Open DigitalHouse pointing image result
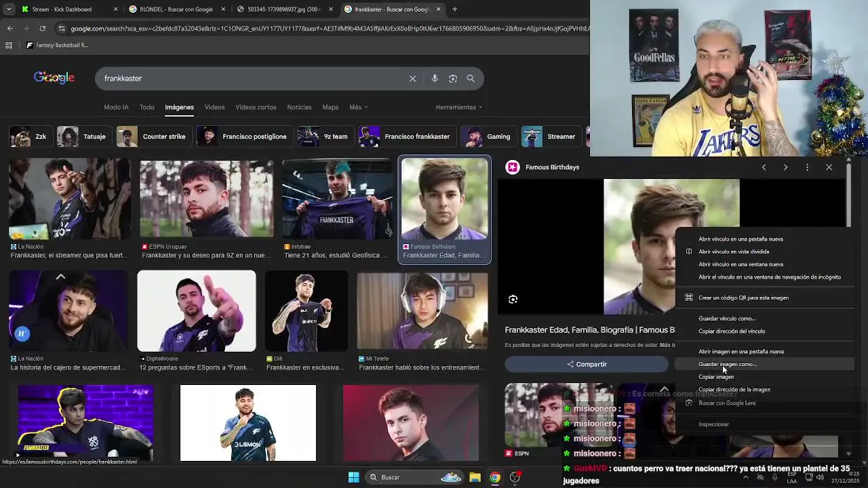 tap(197, 311)
